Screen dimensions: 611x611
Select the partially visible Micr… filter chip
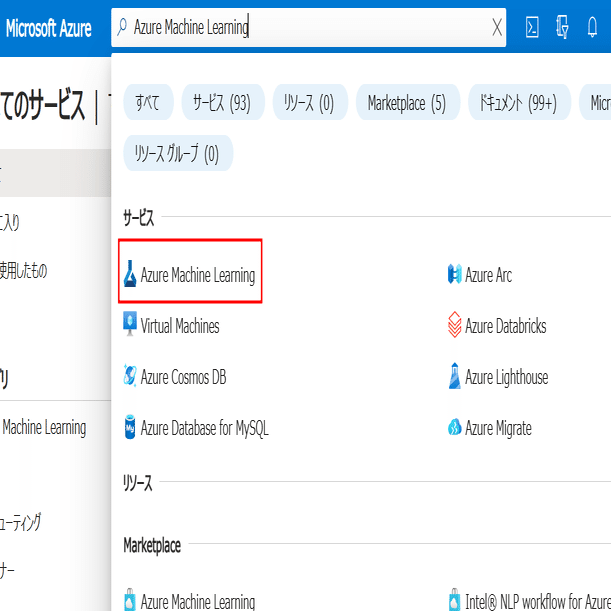595,102
